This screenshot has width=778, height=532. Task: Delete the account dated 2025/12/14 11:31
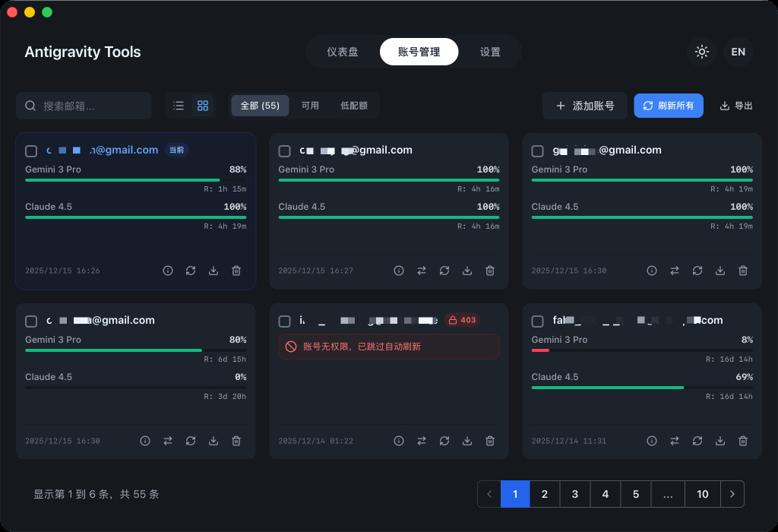coord(743,441)
